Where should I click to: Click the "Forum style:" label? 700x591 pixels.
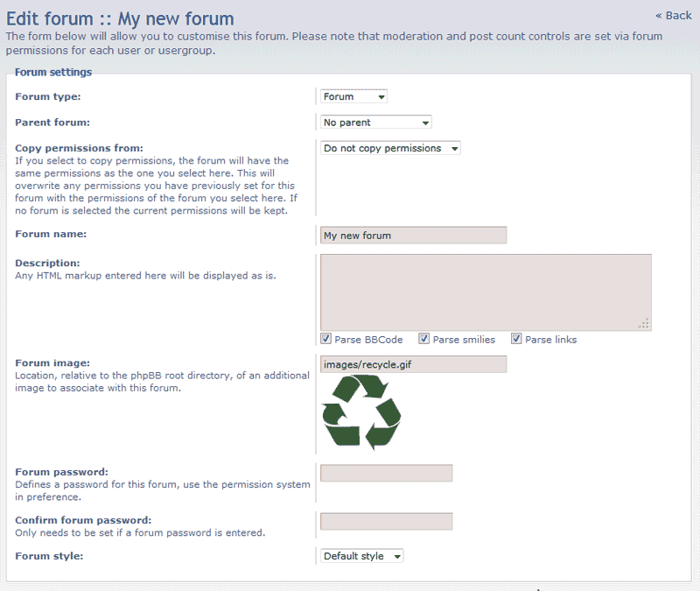tap(48, 555)
